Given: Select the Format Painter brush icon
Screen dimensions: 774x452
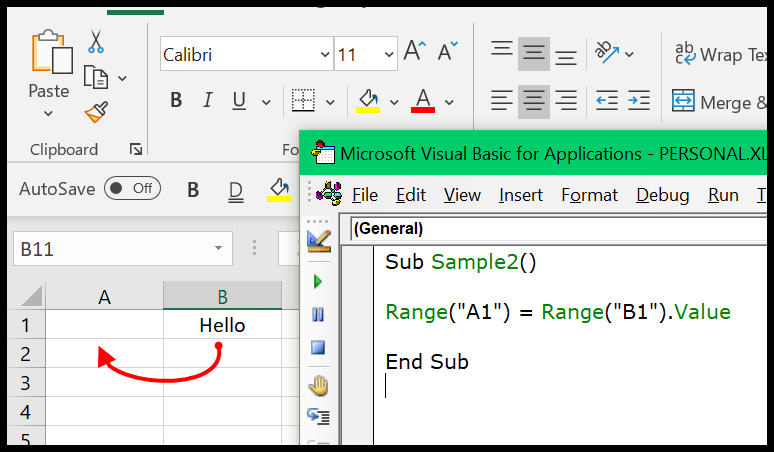Looking at the screenshot, I should point(96,112).
